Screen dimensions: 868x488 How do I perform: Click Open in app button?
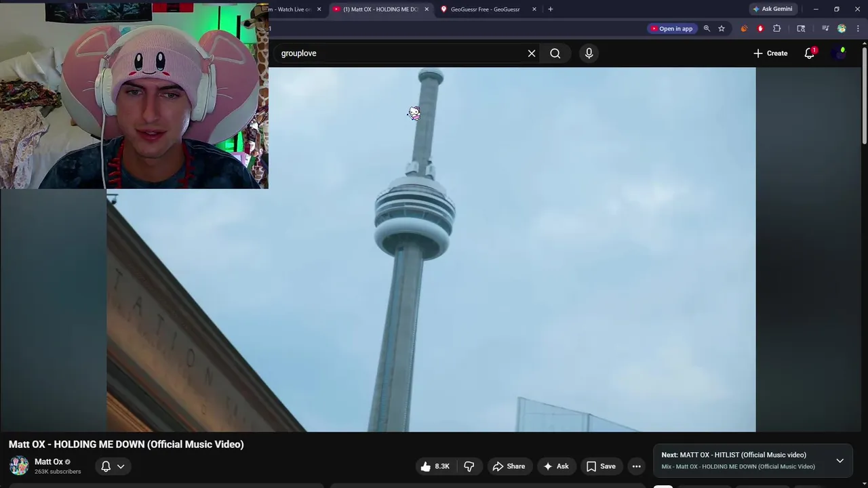[x=671, y=28]
